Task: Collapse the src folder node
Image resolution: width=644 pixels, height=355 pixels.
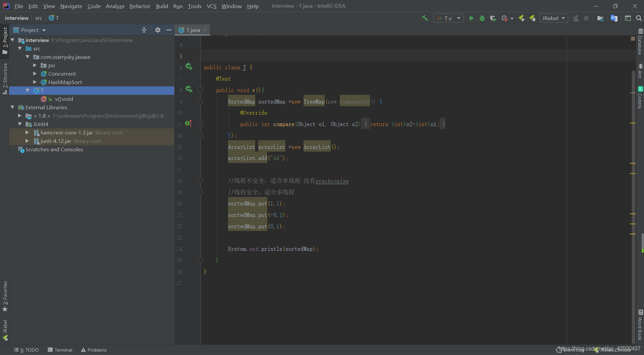Action: (20, 48)
